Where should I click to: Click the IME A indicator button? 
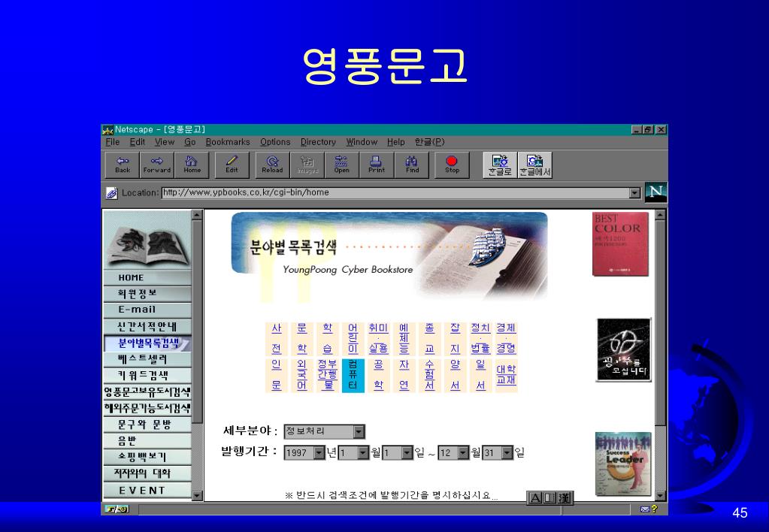(x=535, y=498)
